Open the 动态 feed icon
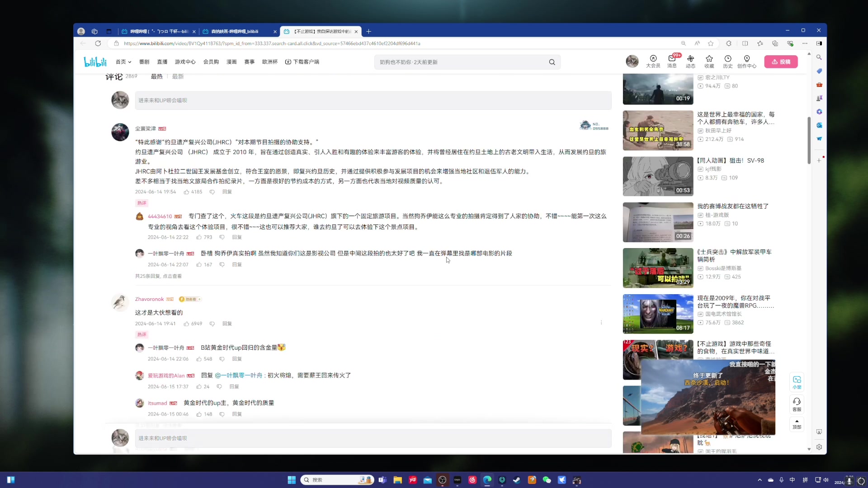The height and width of the screenshot is (488, 868). pyautogui.click(x=690, y=61)
